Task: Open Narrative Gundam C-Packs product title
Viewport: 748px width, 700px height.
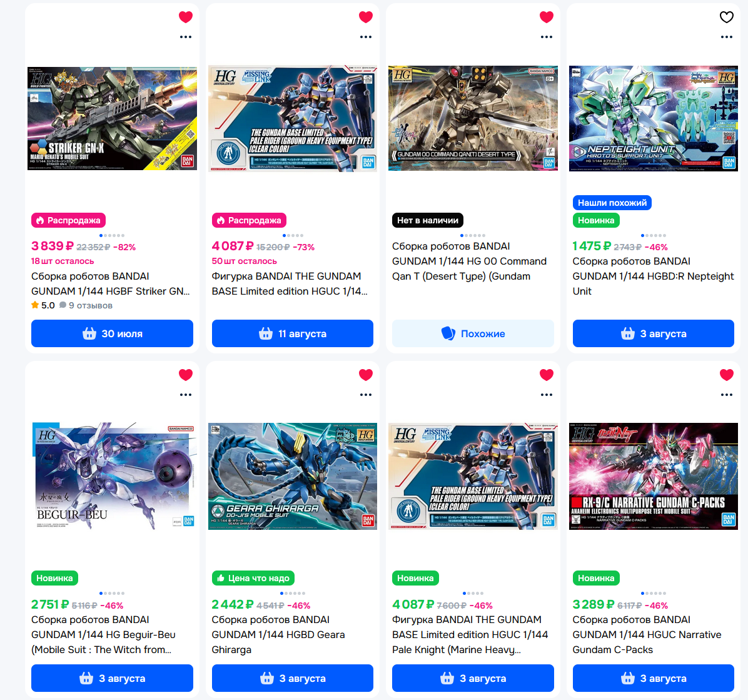Action: (x=647, y=634)
